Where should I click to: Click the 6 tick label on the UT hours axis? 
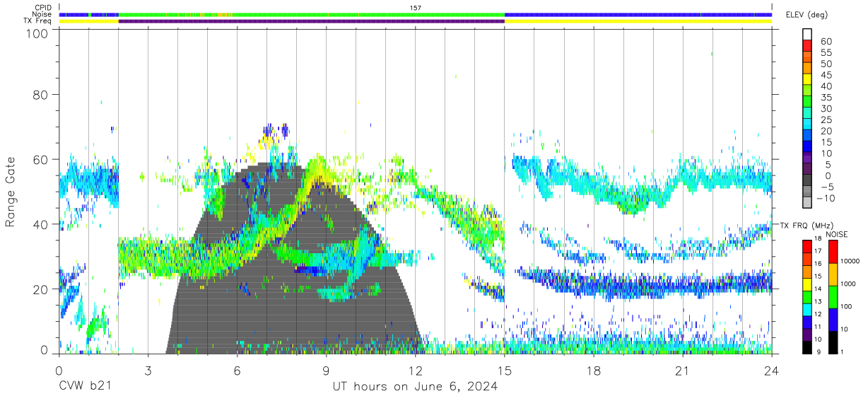coord(237,371)
